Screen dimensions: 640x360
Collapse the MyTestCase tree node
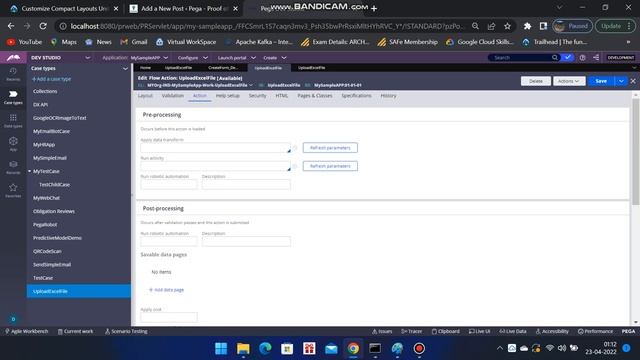pyautogui.click(x=29, y=171)
